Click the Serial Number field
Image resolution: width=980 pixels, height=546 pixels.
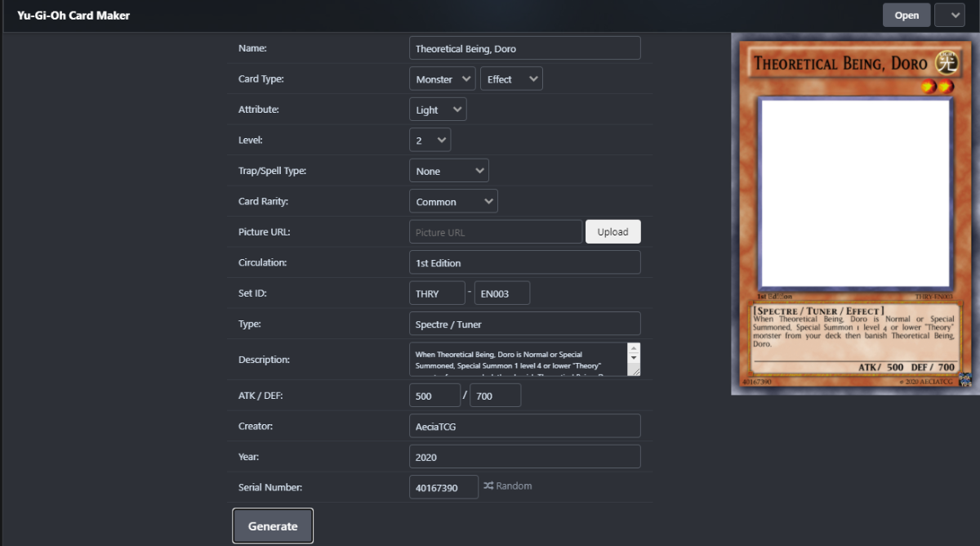(443, 487)
